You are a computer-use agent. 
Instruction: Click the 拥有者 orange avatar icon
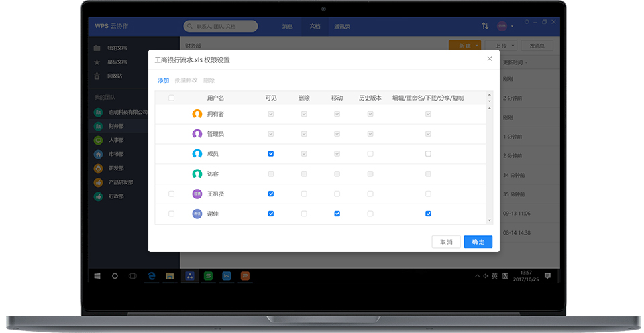[x=197, y=114]
